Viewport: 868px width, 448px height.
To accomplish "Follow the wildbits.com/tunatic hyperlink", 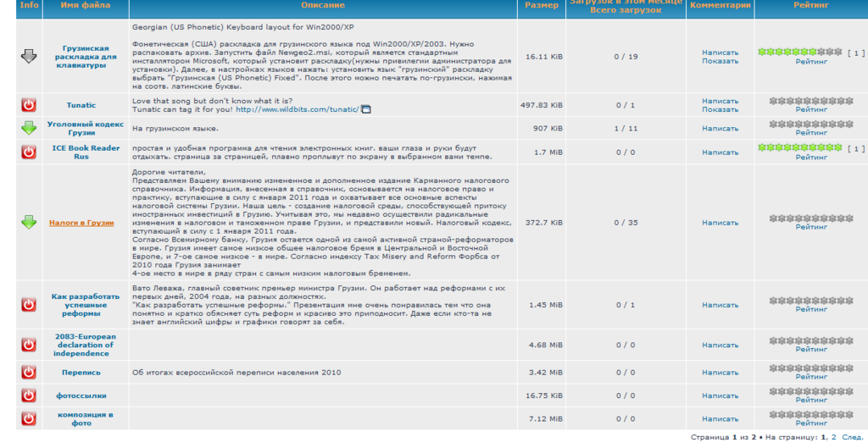I will 298,109.
